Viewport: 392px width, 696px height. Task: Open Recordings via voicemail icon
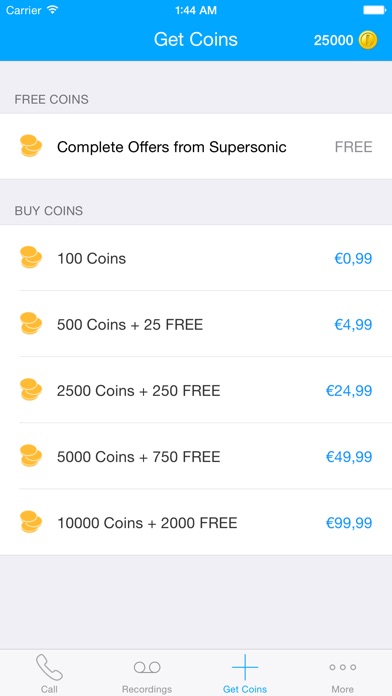pos(147,667)
